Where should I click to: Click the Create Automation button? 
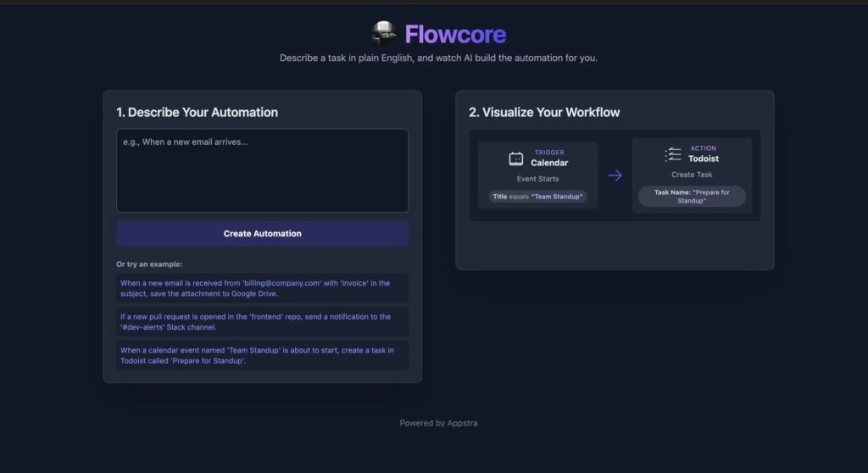[263, 234]
